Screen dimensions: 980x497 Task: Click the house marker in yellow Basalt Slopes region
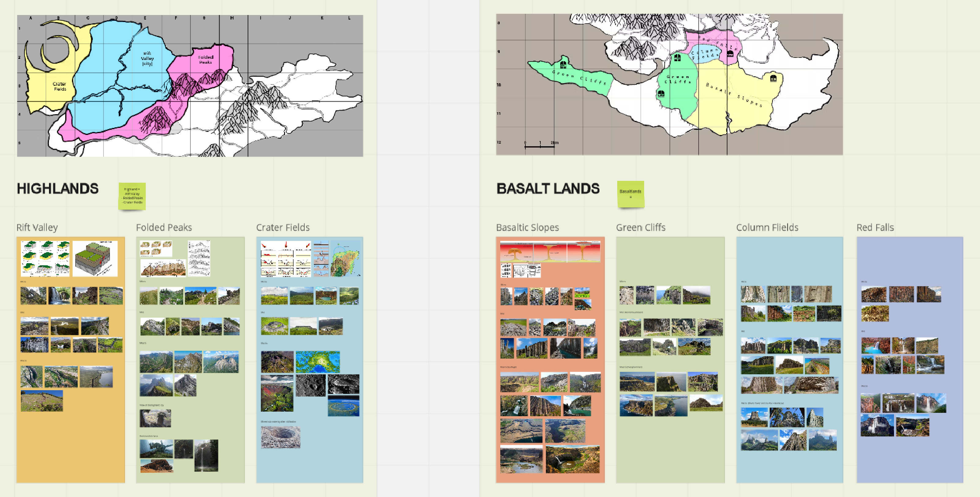(x=773, y=78)
